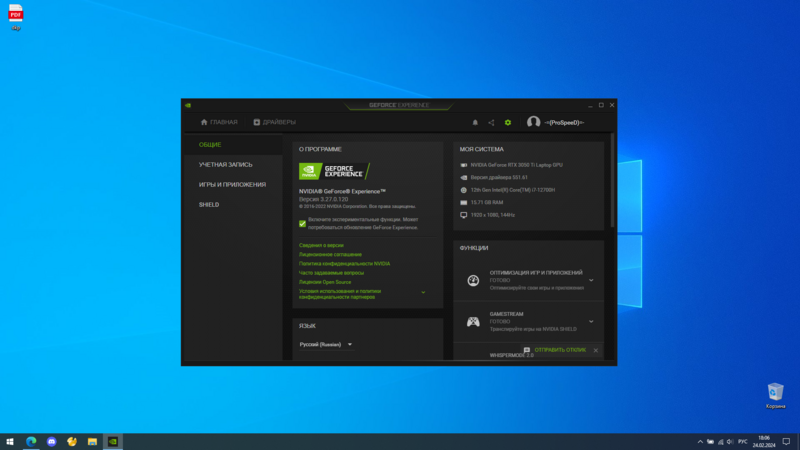
Task: Click the version text 3.27.0.120
Action: pyautogui.click(x=323, y=199)
